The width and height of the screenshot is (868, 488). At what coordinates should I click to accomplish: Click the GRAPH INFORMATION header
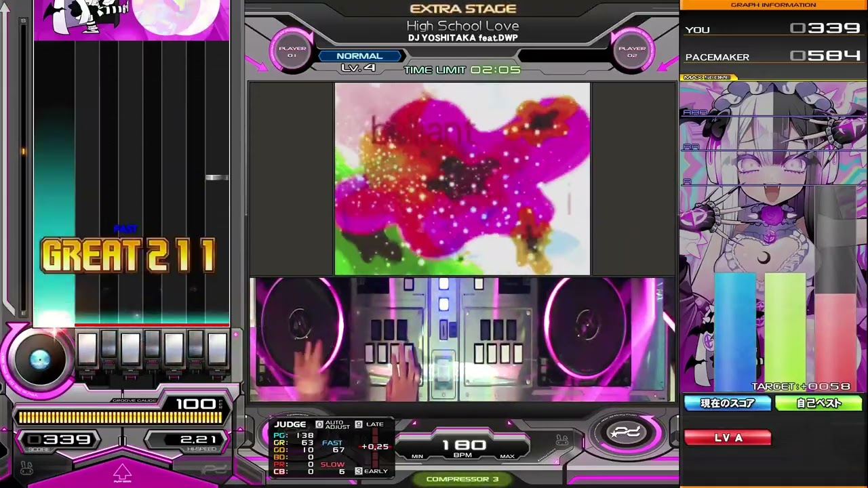pos(773,5)
